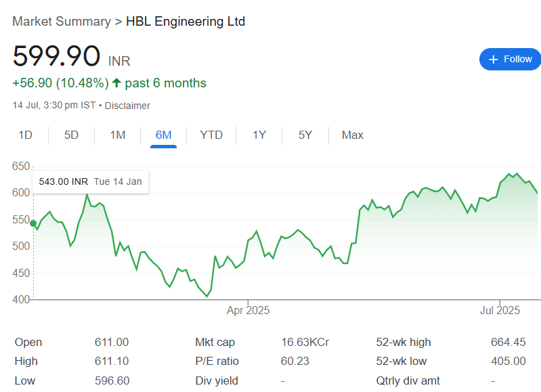Click the green up arrow icon
The image size is (541, 392).
pyautogui.click(x=116, y=83)
